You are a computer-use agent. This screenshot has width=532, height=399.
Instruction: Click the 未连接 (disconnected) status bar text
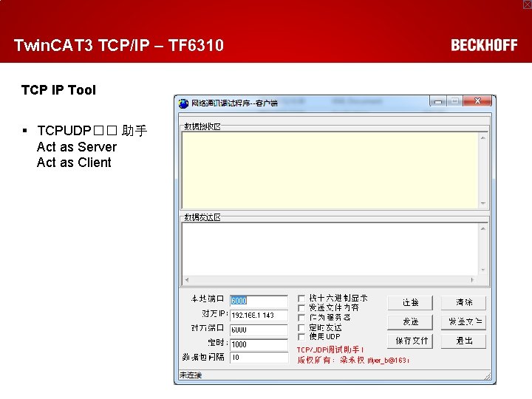pyautogui.click(x=191, y=375)
